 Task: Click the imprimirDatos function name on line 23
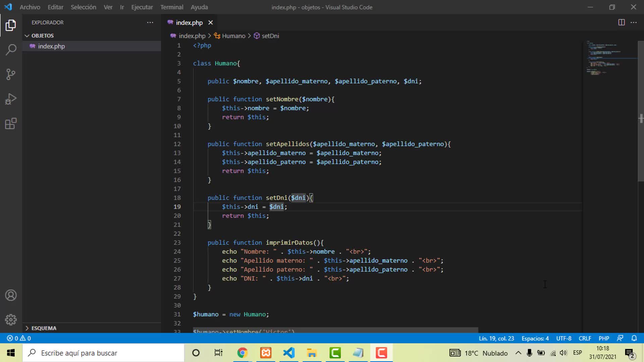[x=289, y=242]
